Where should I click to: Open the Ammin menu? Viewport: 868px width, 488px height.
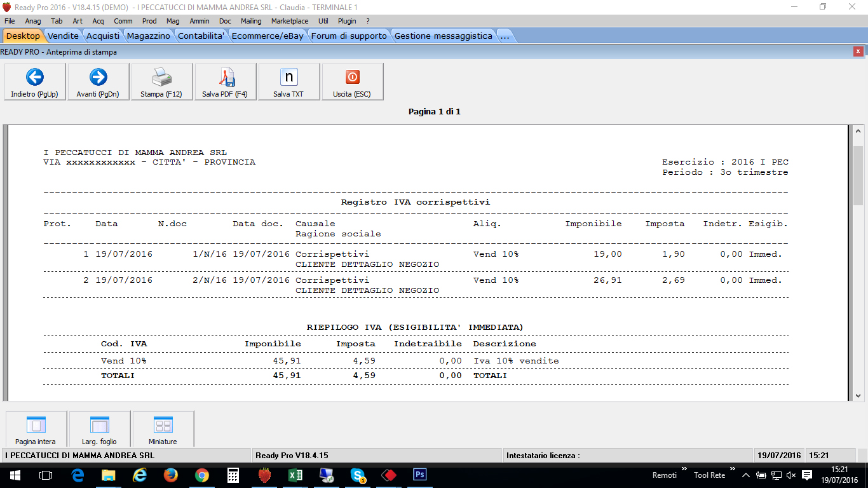(x=200, y=21)
